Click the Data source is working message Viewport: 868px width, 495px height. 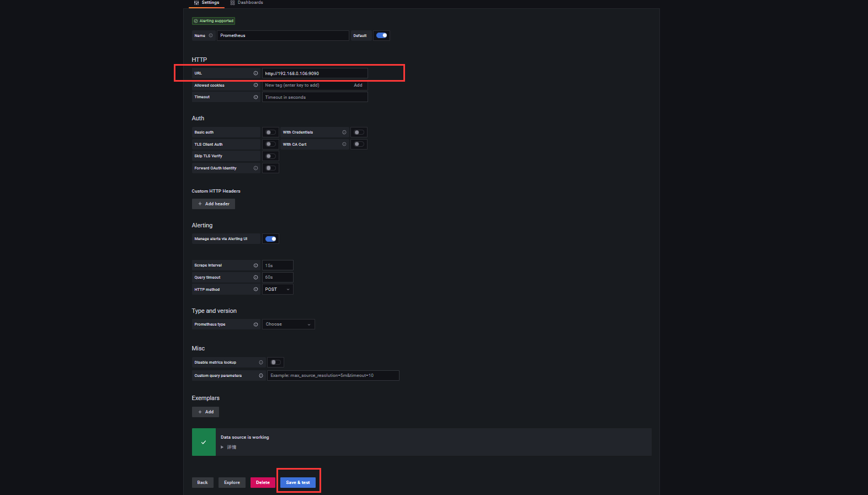coord(245,437)
